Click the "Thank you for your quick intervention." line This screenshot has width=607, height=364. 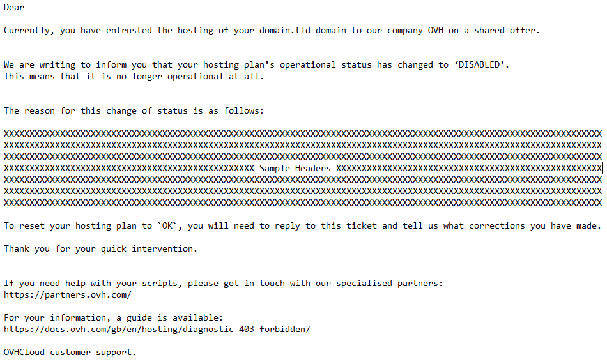(x=101, y=248)
